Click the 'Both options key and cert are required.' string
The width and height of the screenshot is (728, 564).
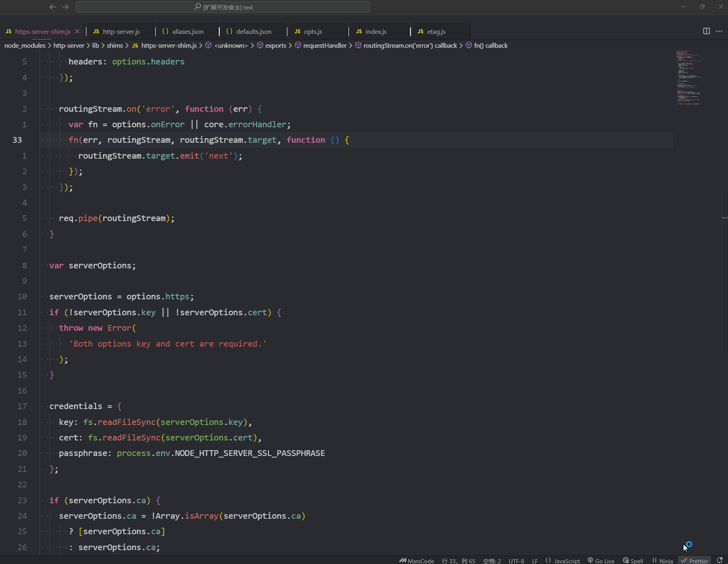tap(168, 344)
